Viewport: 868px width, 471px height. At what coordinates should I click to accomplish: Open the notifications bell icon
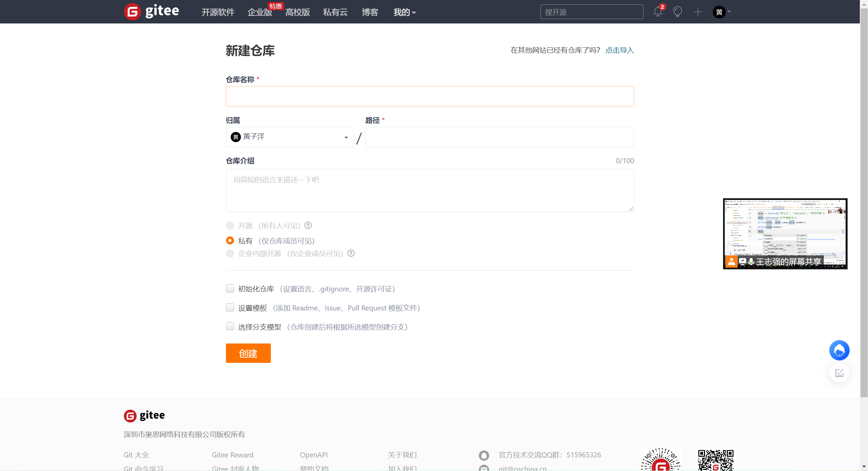657,12
